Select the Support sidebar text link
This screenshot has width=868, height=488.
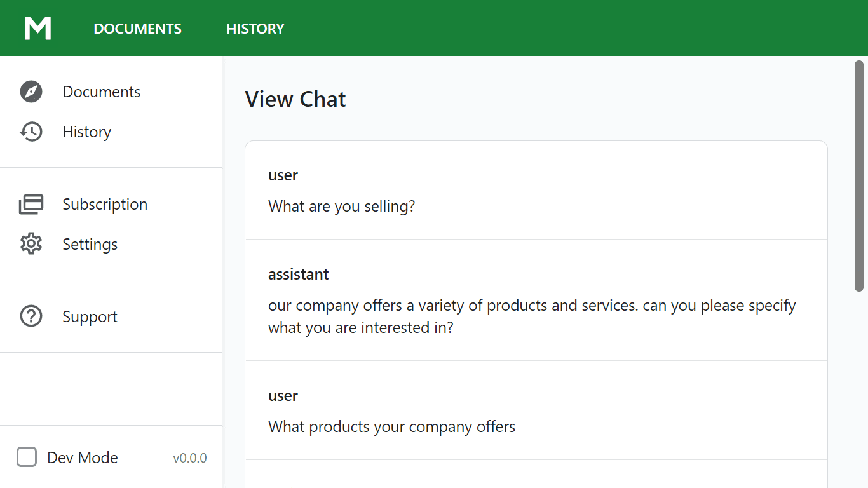[90, 316]
